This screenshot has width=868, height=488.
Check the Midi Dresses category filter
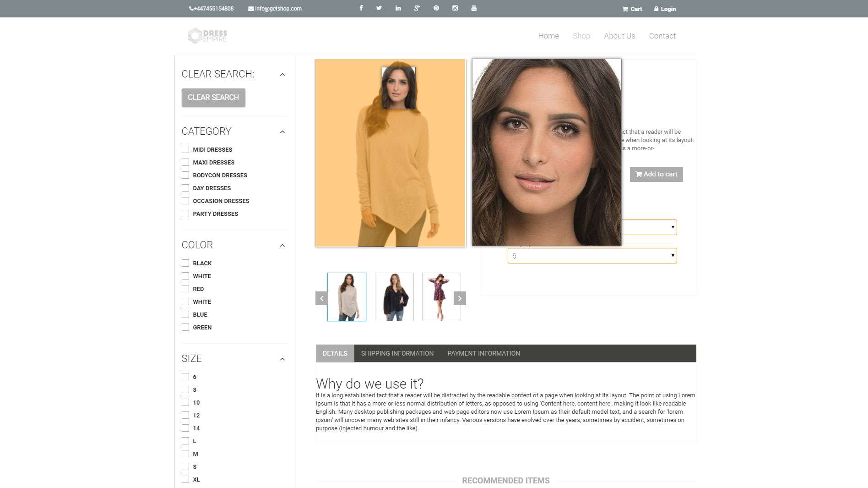[x=185, y=149]
